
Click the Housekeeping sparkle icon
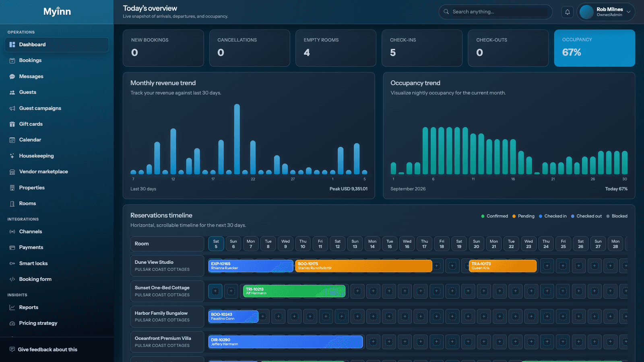(x=12, y=156)
